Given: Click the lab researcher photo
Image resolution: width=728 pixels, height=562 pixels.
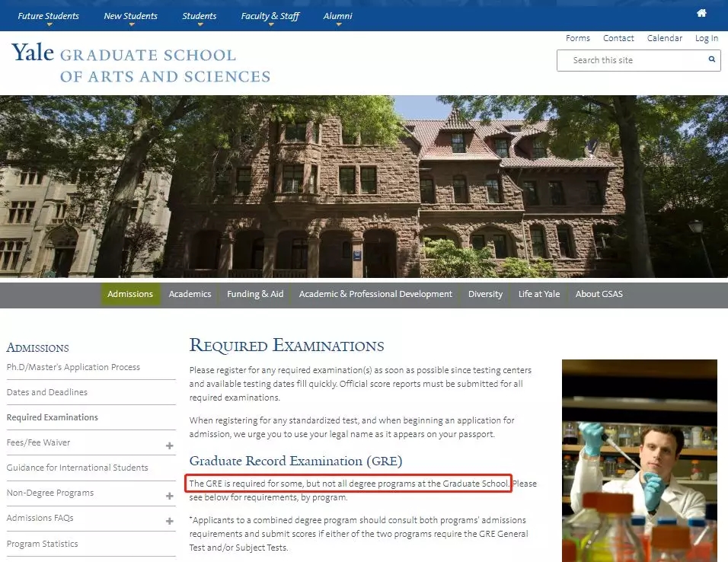Looking at the screenshot, I should click(x=639, y=460).
